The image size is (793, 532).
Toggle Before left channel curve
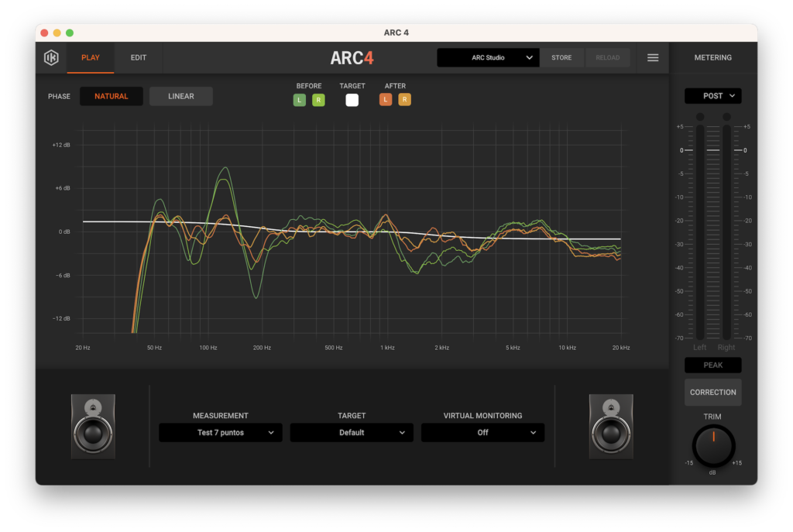click(300, 100)
